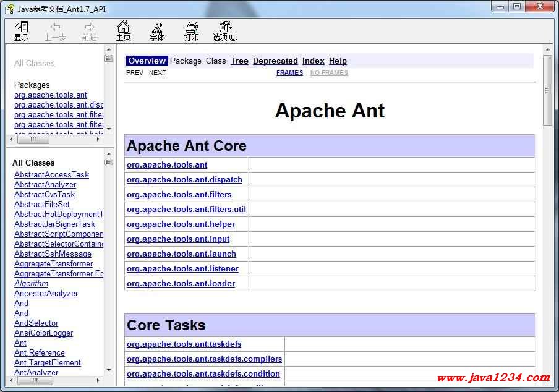Click the All Classes pane scroll-up arrow
This screenshot has width=559, height=392.
point(109,153)
